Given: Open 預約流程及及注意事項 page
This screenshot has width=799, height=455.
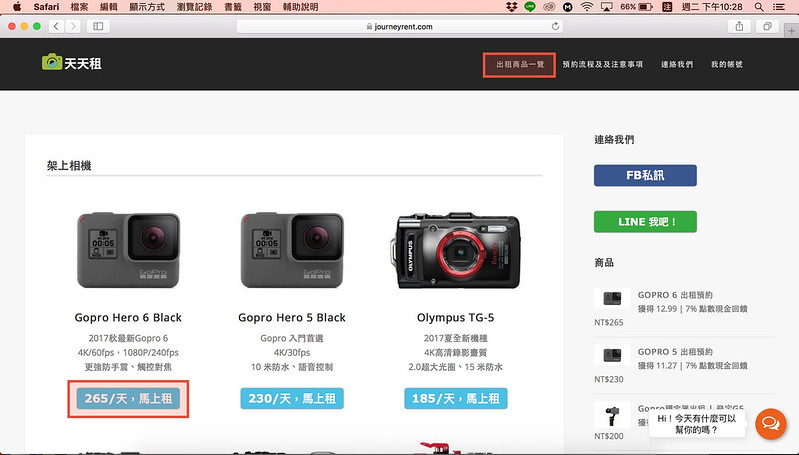Looking at the screenshot, I should click(x=602, y=64).
